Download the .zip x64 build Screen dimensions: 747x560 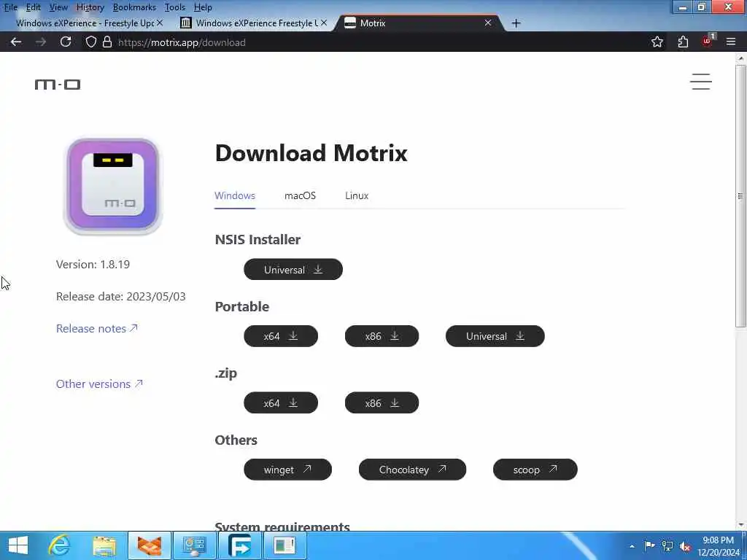[x=281, y=402]
